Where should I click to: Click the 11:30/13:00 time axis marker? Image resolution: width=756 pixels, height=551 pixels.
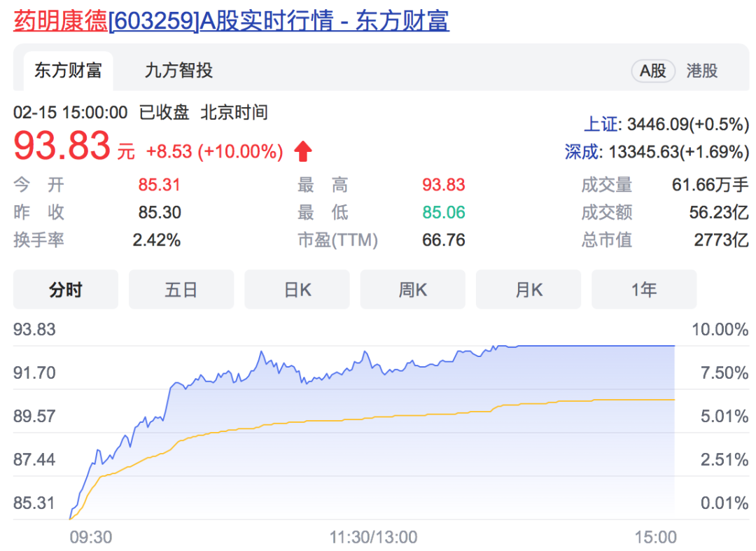[x=373, y=537]
